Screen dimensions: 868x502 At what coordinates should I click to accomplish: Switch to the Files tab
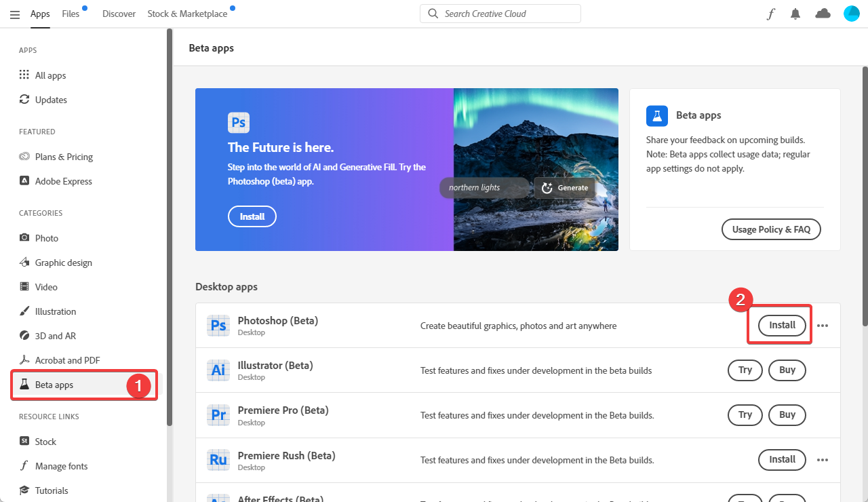coord(71,14)
